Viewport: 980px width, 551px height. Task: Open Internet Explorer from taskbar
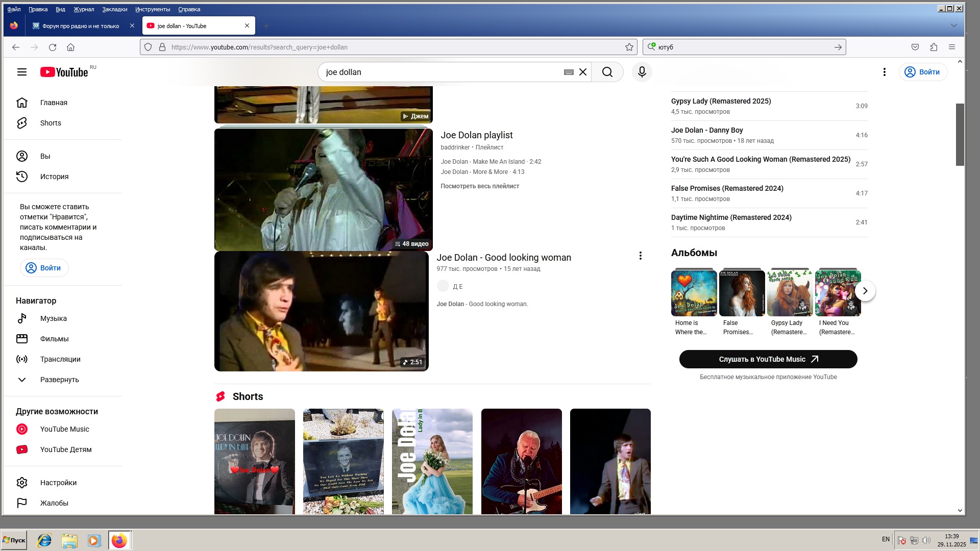pos(44,540)
